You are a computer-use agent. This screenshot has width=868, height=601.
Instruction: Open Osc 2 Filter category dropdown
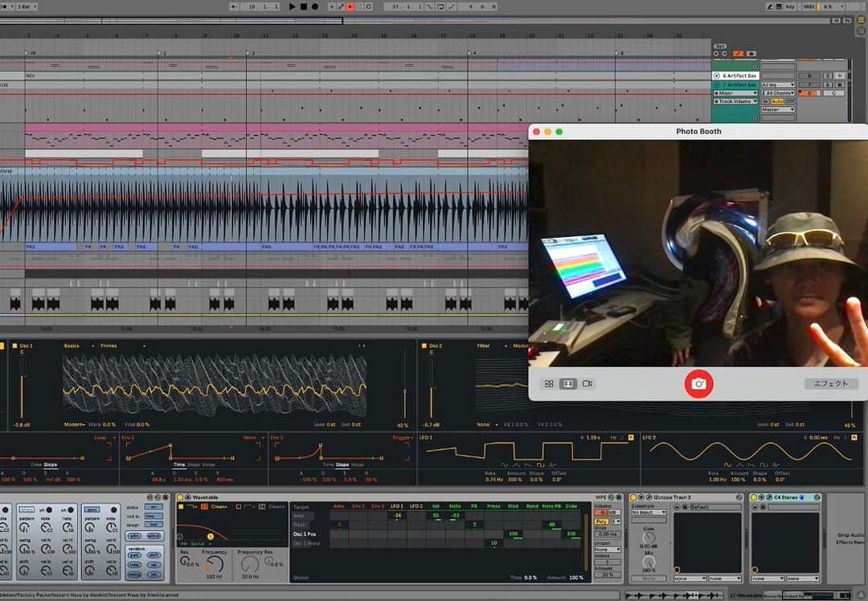tap(492, 345)
